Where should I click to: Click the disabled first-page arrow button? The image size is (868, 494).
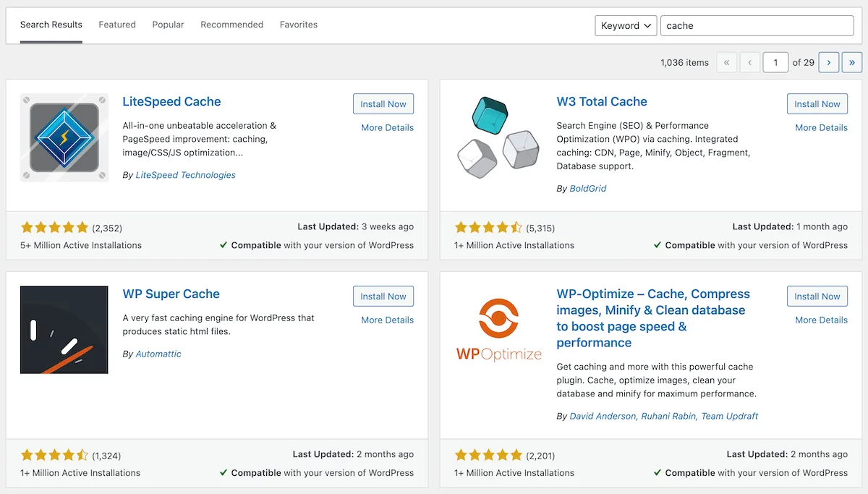[x=726, y=62]
